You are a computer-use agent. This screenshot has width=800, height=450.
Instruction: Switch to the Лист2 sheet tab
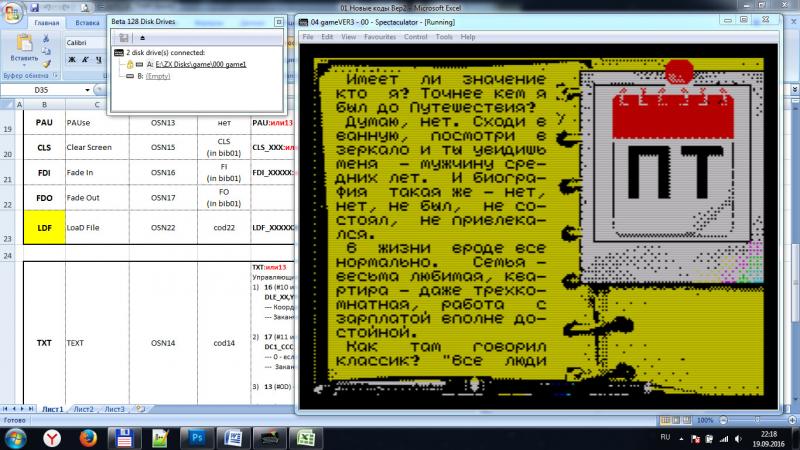[x=84, y=409]
